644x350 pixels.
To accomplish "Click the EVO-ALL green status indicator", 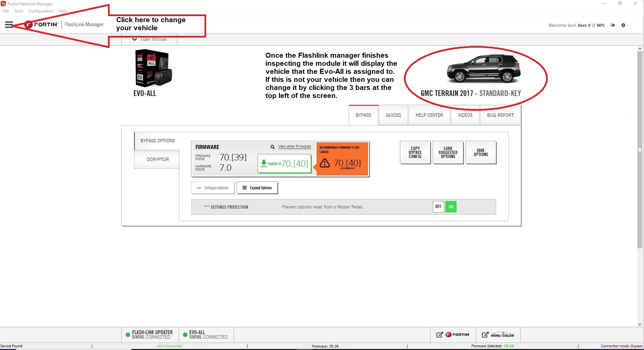I will coord(185,335).
